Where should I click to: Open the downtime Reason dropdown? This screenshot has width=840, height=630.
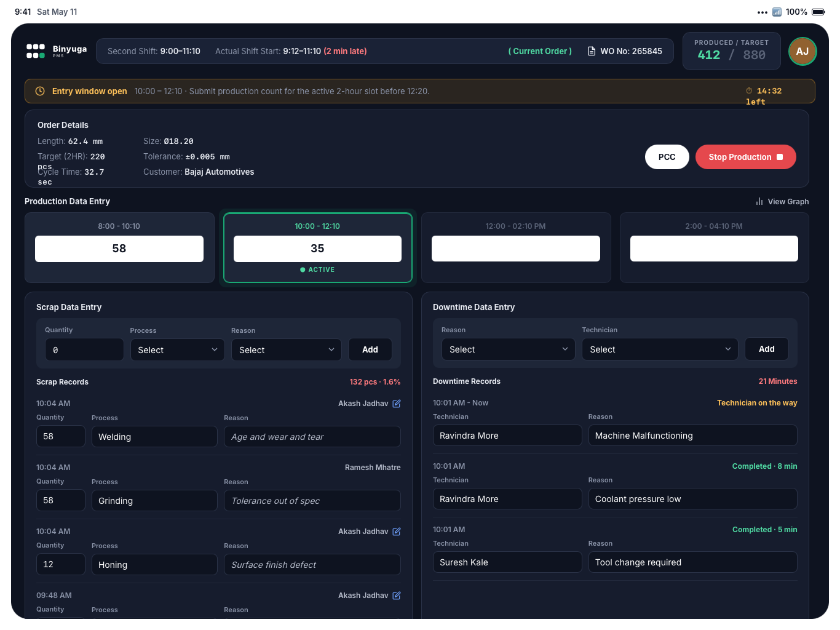pos(508,349)
